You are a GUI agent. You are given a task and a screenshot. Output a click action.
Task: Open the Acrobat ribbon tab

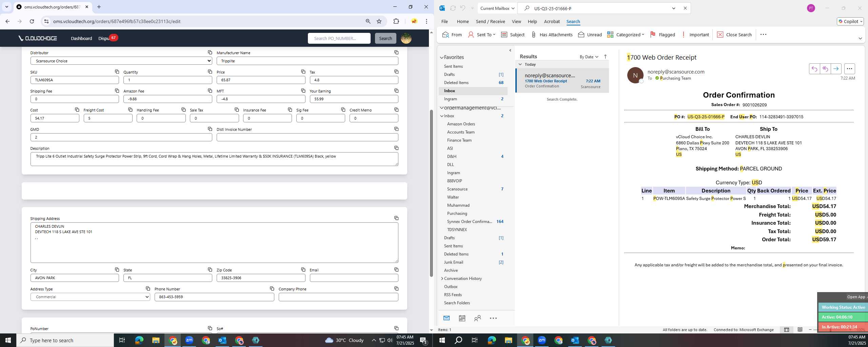[x=552, y=21]
